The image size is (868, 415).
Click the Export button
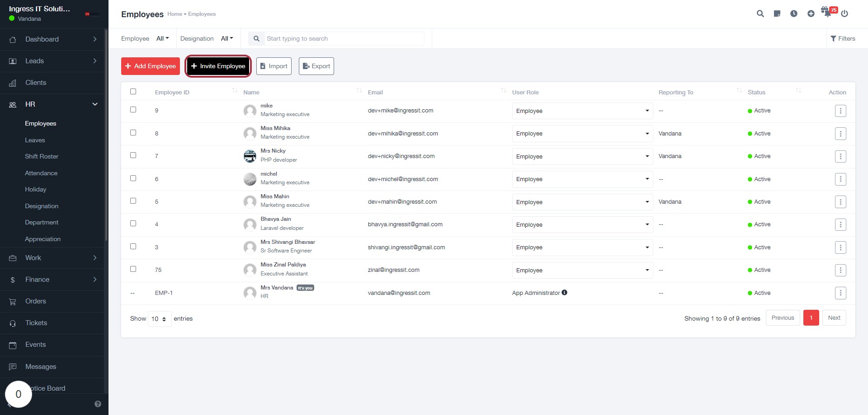[316, 66]
